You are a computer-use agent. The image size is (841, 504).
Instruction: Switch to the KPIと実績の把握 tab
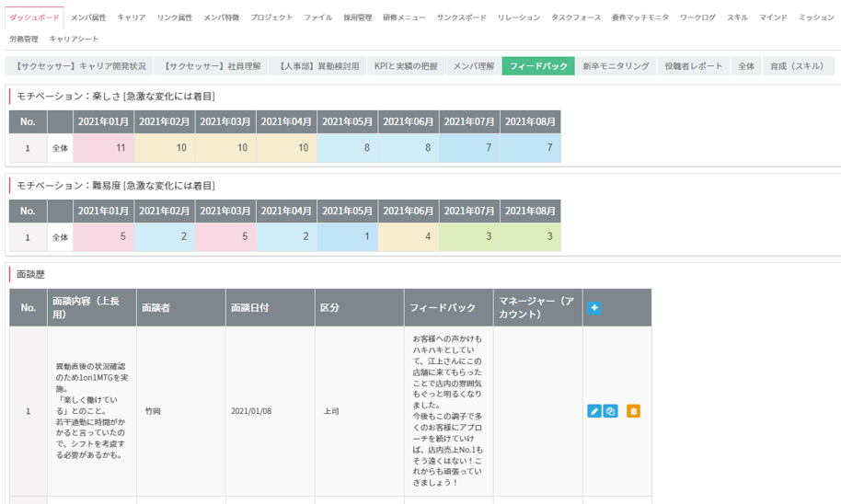pyautogui.click(x=406, y=66)
